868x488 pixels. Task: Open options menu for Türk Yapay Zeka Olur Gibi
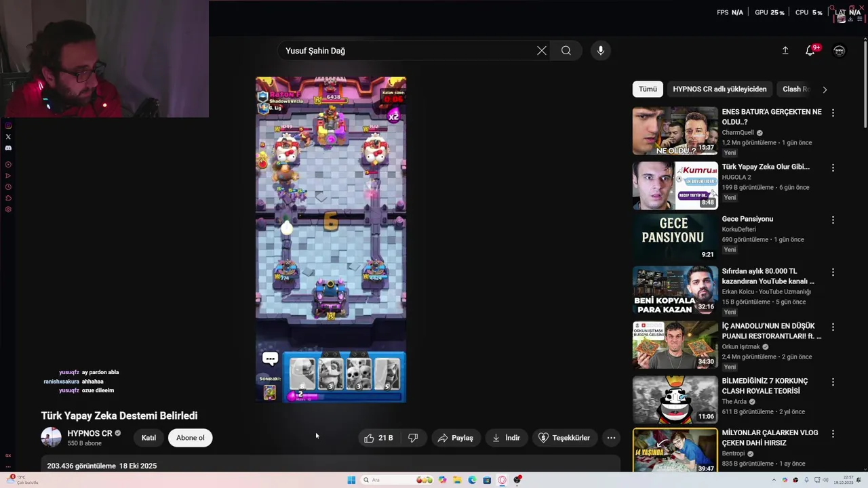pos(833,167)
